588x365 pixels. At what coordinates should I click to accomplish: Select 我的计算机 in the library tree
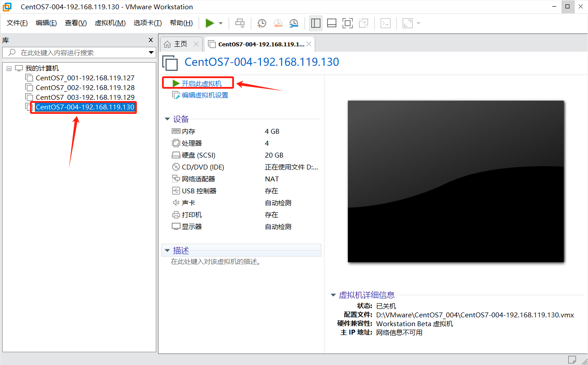pos(42,68)
